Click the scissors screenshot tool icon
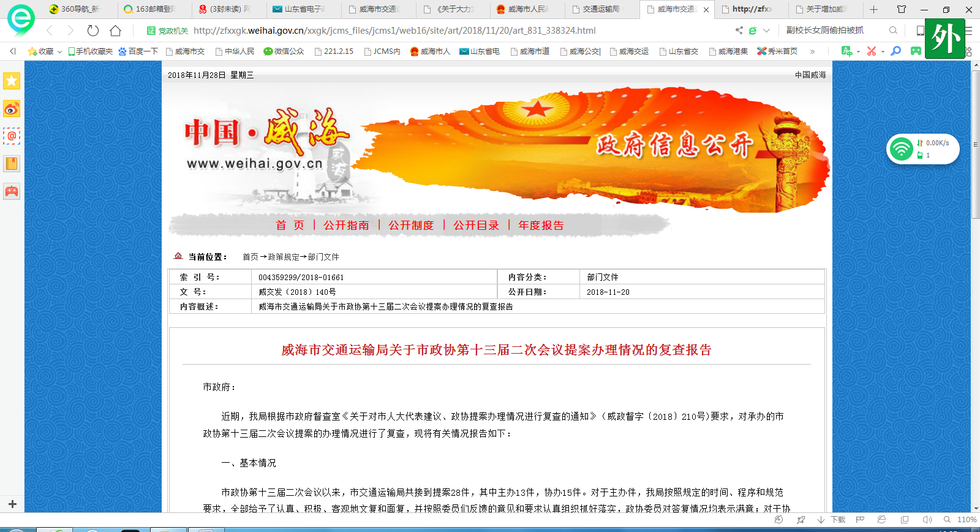Screen dimensions: 980x532 pos(871,51)
